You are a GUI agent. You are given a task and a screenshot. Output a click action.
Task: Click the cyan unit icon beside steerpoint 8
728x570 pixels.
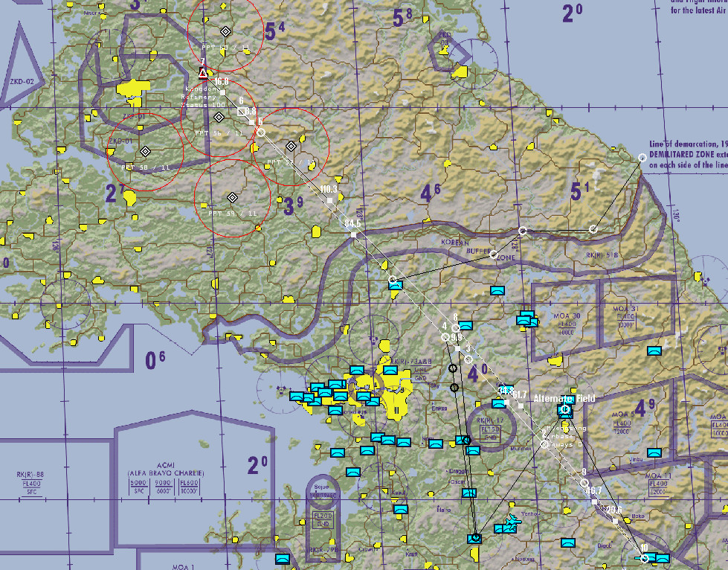(466, 326)
